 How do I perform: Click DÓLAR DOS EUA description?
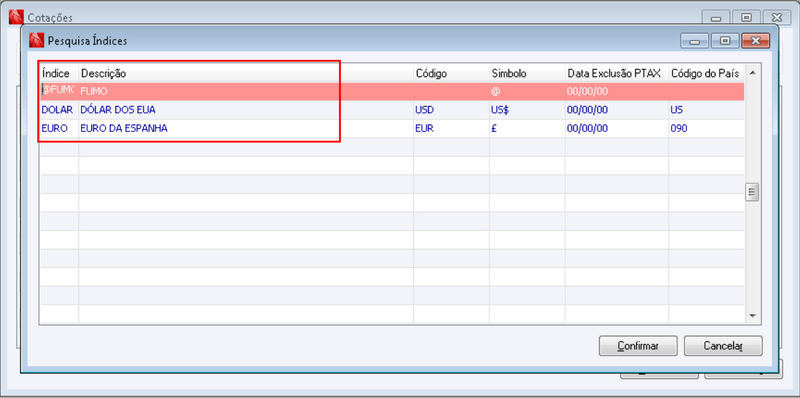click(246, 110)
